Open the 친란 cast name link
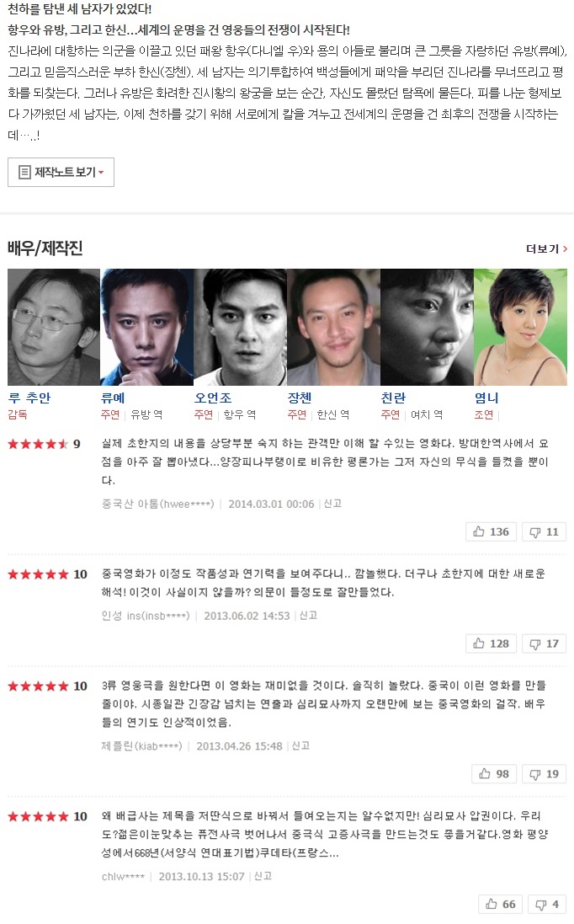This screenshot has height=924, width=574. tap(393, 398)
